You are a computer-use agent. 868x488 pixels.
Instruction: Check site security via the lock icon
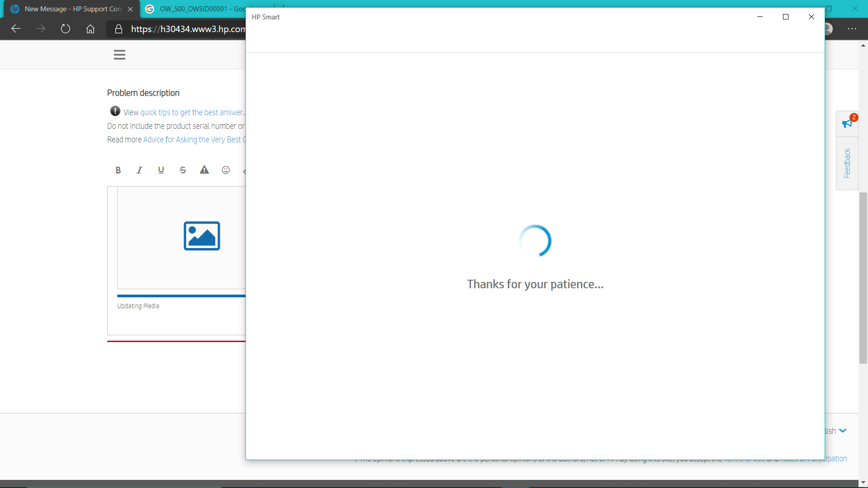(x=118, y=28)
